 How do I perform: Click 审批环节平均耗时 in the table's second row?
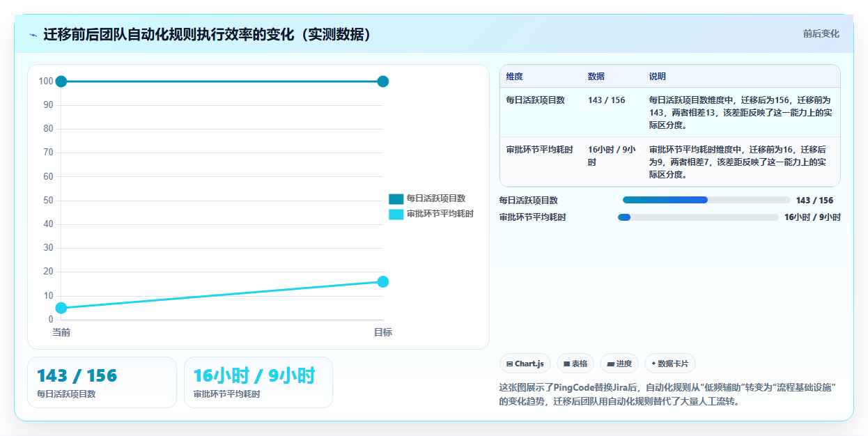tap(540, 150)
